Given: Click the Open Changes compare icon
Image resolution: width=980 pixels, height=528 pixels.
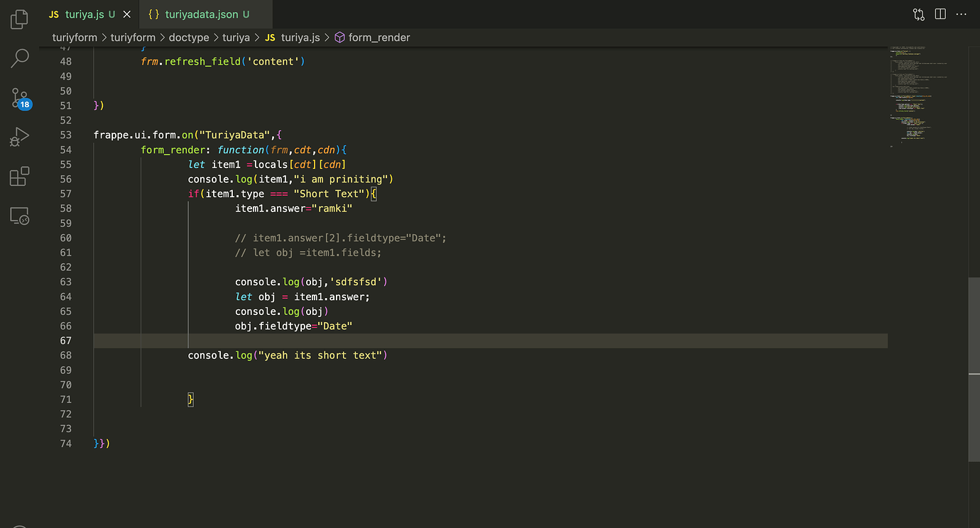Looking at the screenshot, I should click(x=919, y=14).
